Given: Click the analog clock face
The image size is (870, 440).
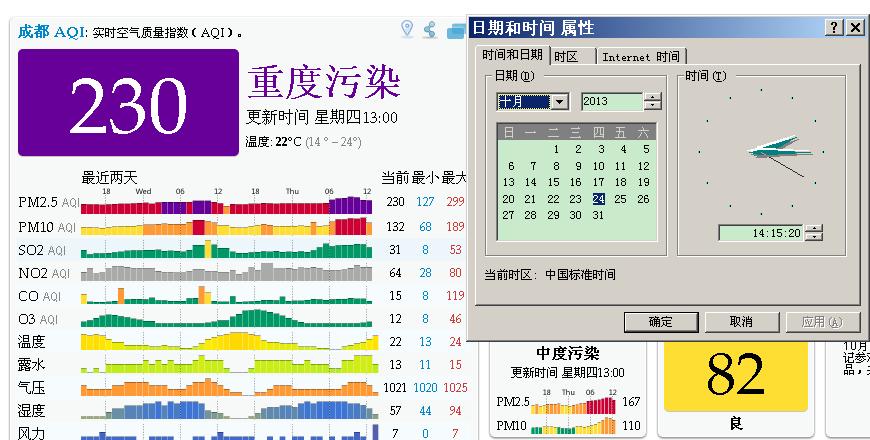Looking at the screenshot, I should [x=761, y=151].
